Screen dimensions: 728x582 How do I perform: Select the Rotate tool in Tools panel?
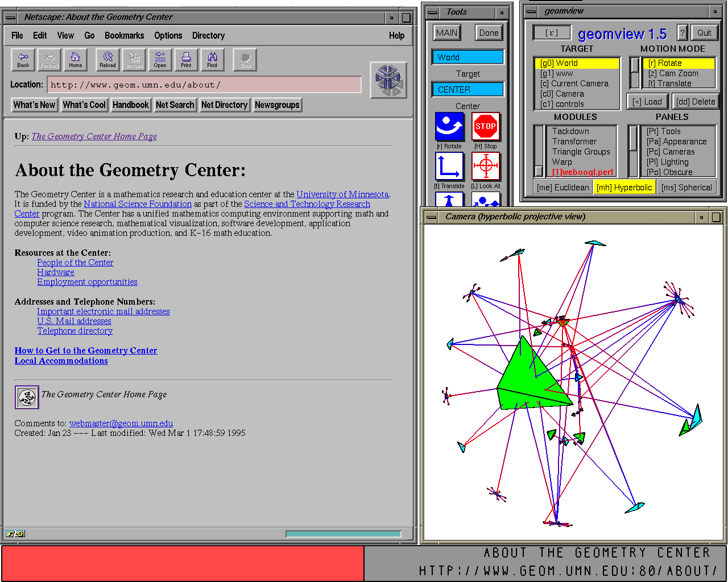pyautogui.click(x=449, y=127)
